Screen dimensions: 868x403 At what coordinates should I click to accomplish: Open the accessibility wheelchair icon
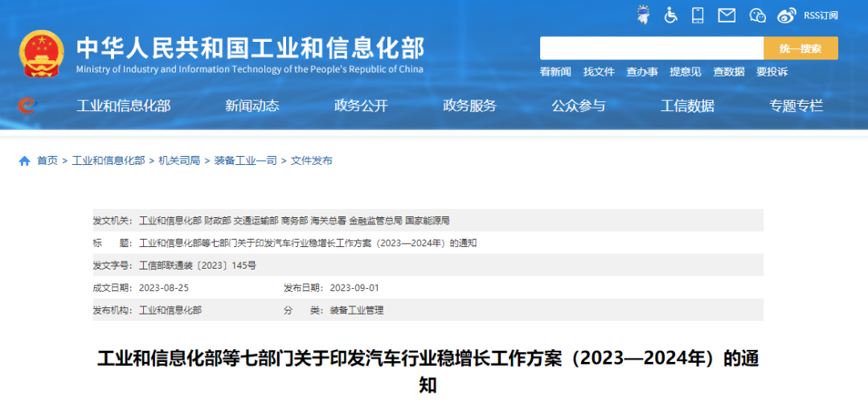670,15
